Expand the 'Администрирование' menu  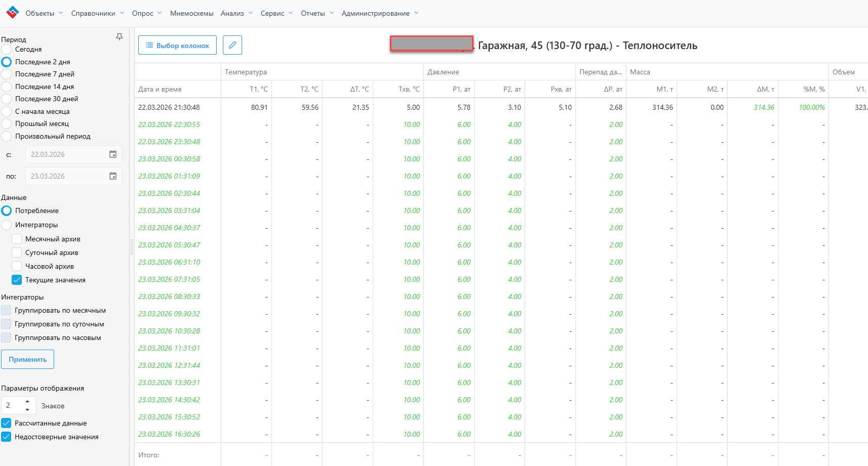(380, 13)
